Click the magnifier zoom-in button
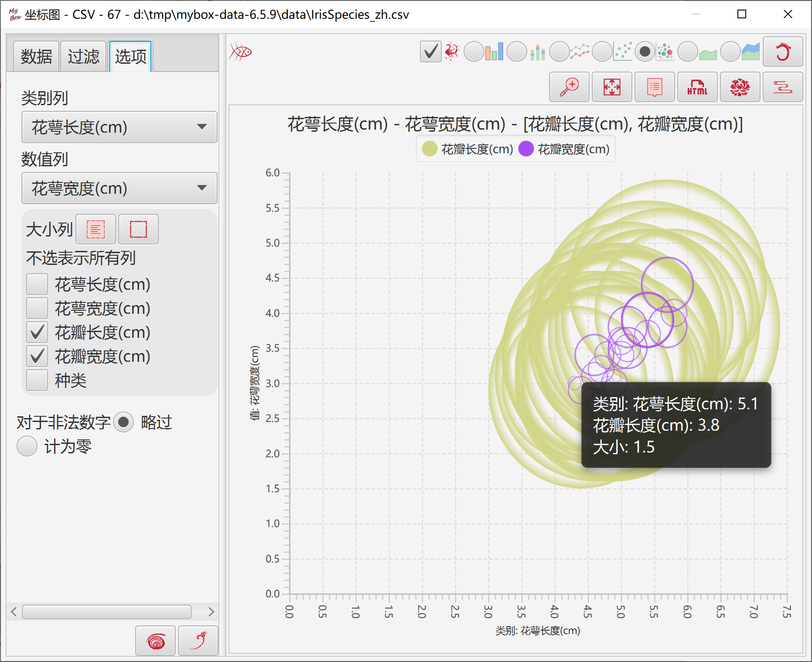 click(x=569, y=87)
